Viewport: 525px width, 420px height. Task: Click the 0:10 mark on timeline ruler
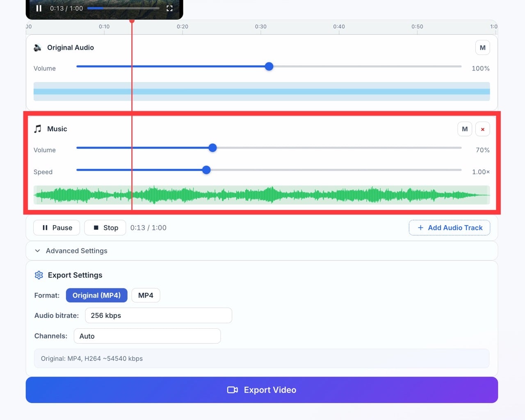104,27
